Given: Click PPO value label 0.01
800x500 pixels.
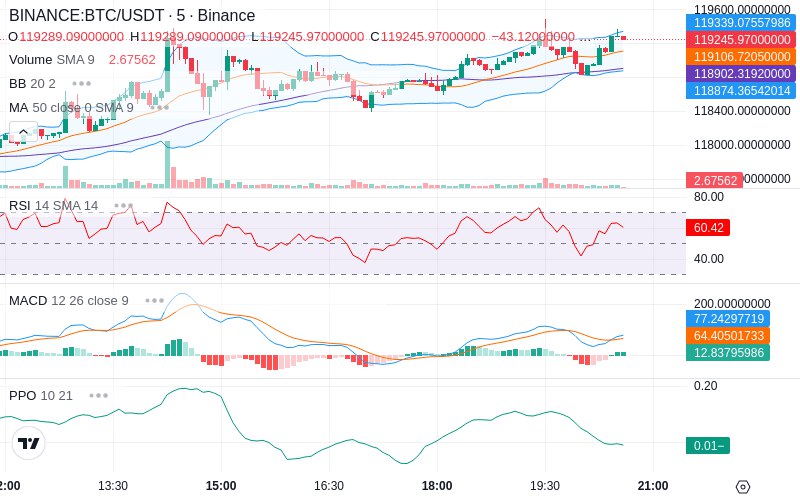Looking at the screenshot, I should tap(708, 445).
